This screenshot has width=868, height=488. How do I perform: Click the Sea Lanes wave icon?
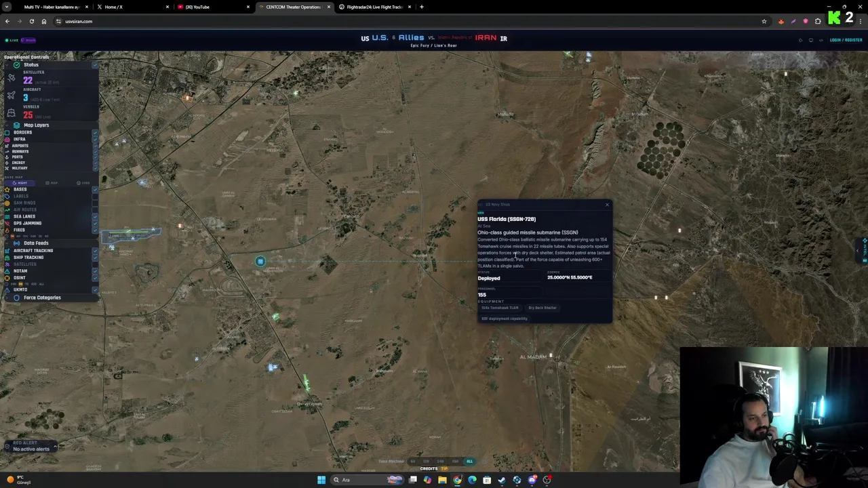(x=7, y=216)
